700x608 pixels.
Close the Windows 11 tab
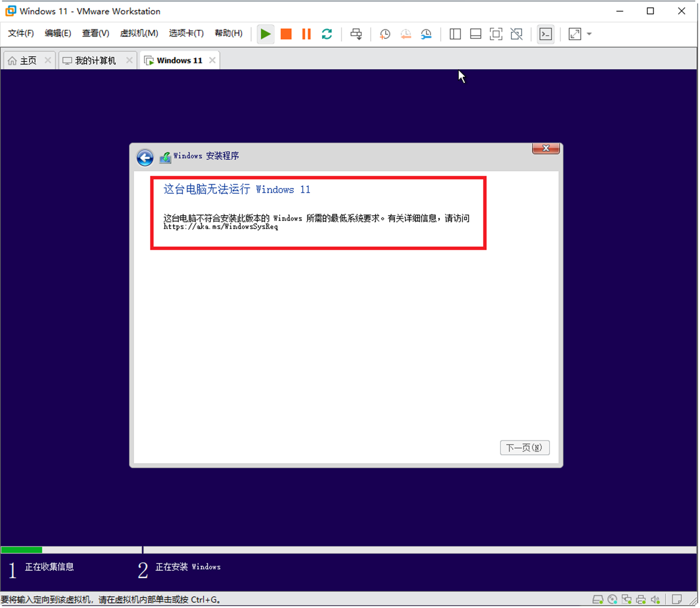pyautogui.click(x=213, y=60)
